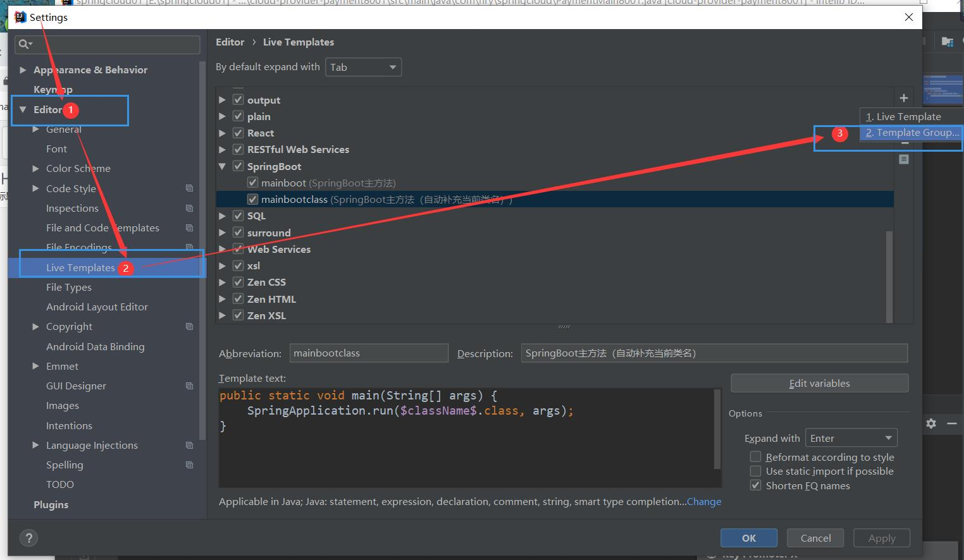Screen dimensions: 964x560
Task: Open Live Templates settings page
Action: (x=80, y=267)
